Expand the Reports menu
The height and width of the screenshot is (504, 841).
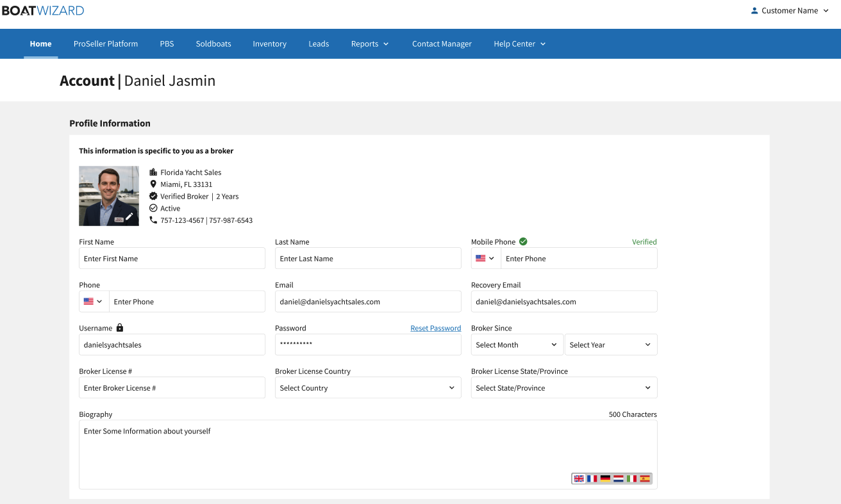pos(370,44)
